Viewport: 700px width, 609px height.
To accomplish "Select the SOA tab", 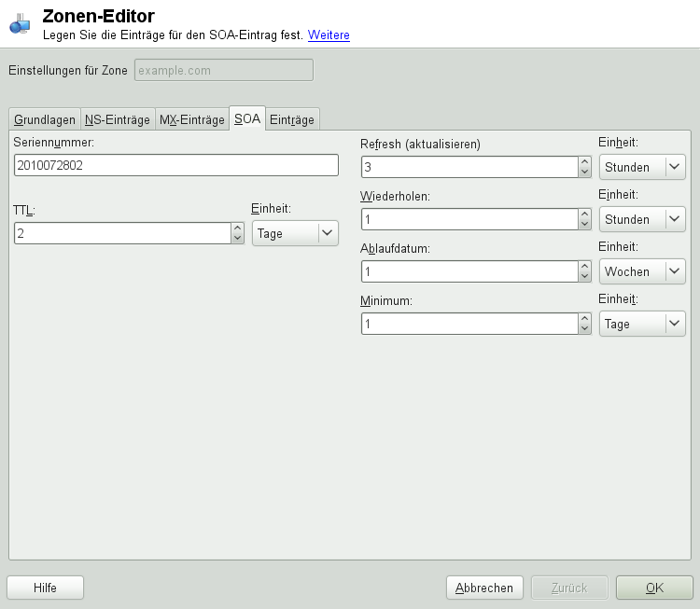I will [247, 118].
